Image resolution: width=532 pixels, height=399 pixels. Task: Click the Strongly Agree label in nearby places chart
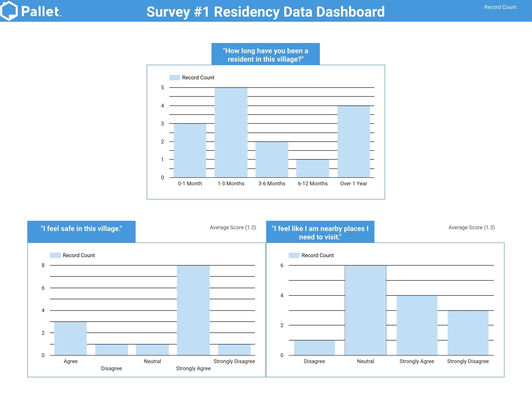tap(417, 361)
